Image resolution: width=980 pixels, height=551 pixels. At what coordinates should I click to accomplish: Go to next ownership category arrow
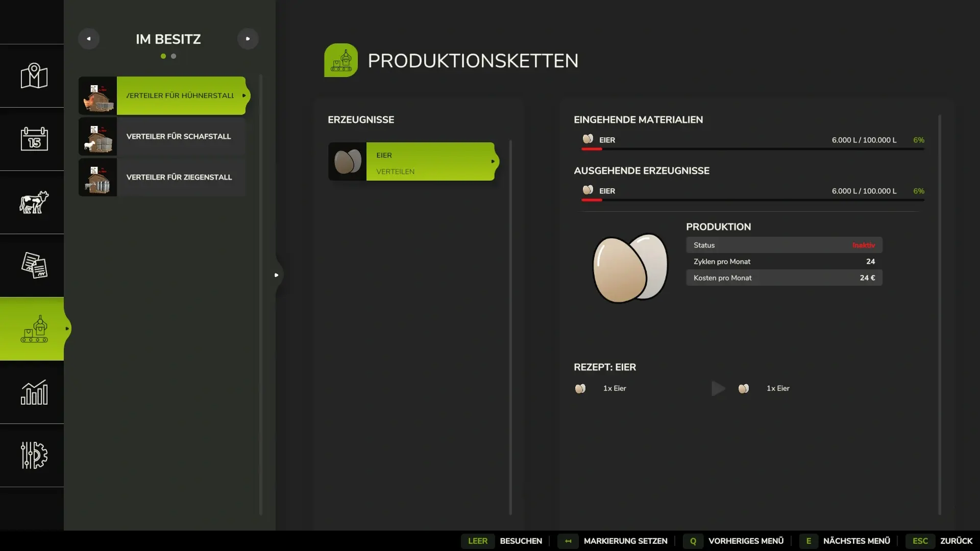coord(248,39)
